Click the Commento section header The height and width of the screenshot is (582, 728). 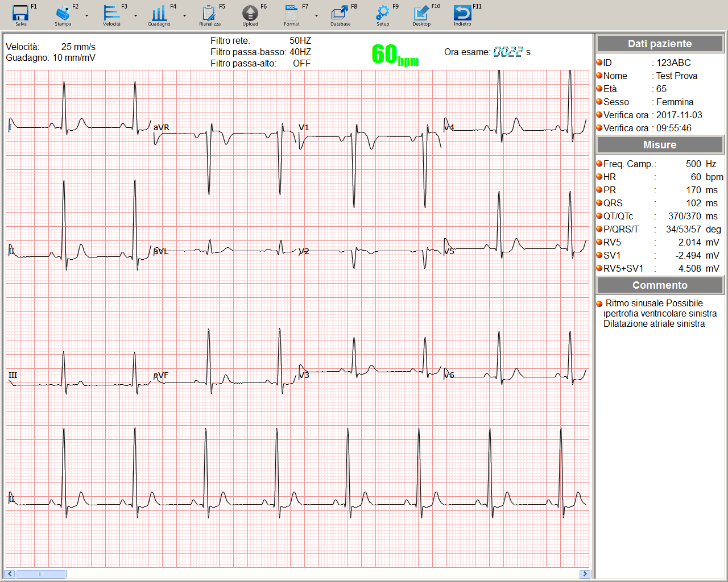(660, 285)
